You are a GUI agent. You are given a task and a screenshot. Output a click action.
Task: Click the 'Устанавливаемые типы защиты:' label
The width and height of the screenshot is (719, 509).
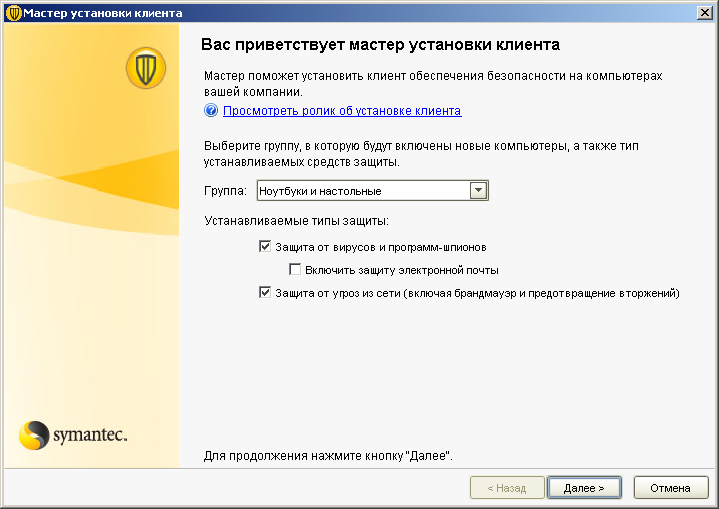pyautogui.click(x=296, y=221)
